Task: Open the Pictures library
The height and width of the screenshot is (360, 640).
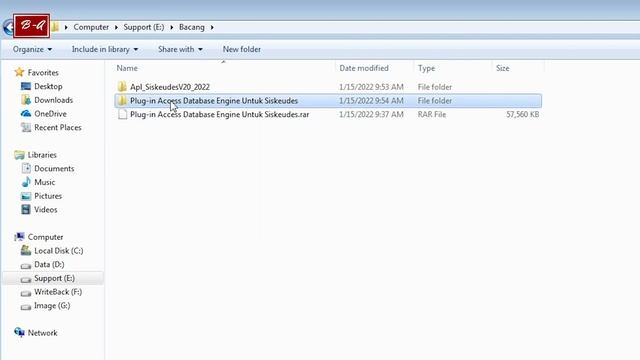Action: tap(48, 196)
